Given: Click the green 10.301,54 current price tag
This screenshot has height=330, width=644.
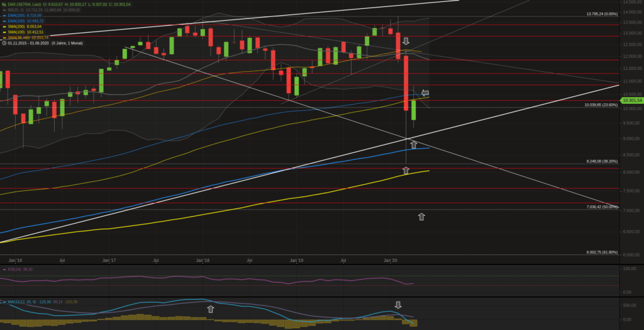Looking at the screenshot, I should coord(631,100).
